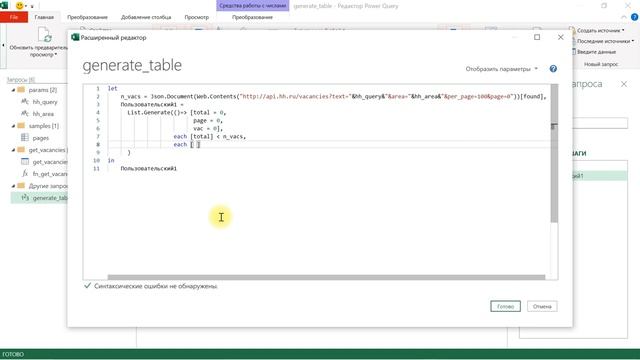This screenshot has width=640, height=360.
Task: Click the smiley feedback icon in title bar
Action: point(19,6)
